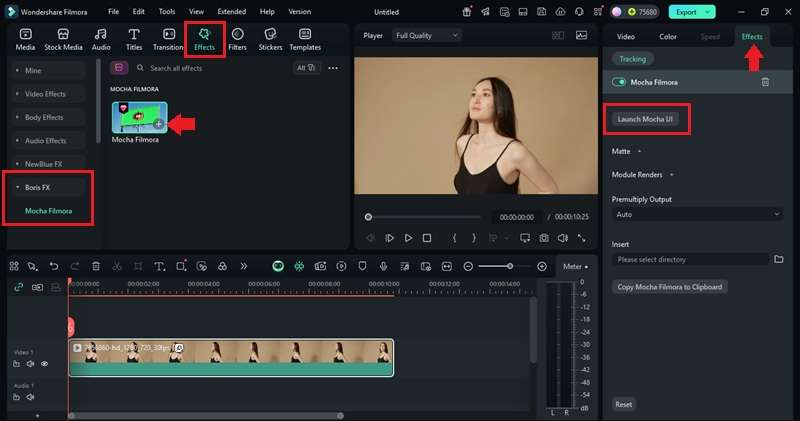Open the Media tab
Viewport: 800px width, 421px height.
pos(26,39)
